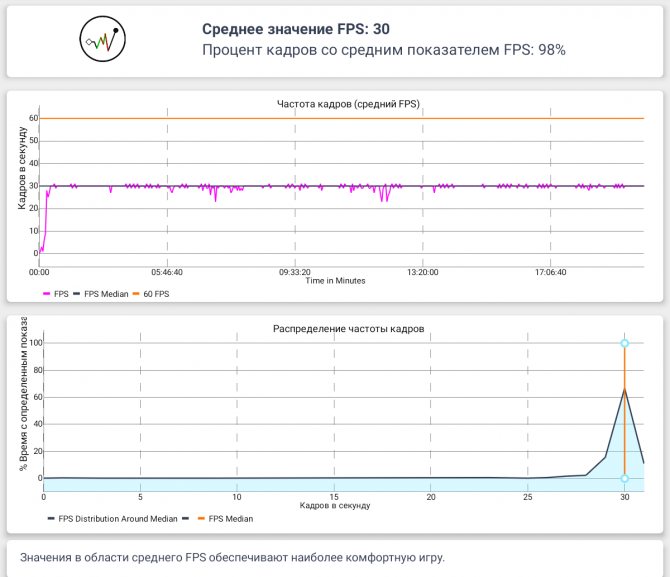Click the GameBench graph logo icon
The height and width of the screenshot is (577, 670).
103,39
